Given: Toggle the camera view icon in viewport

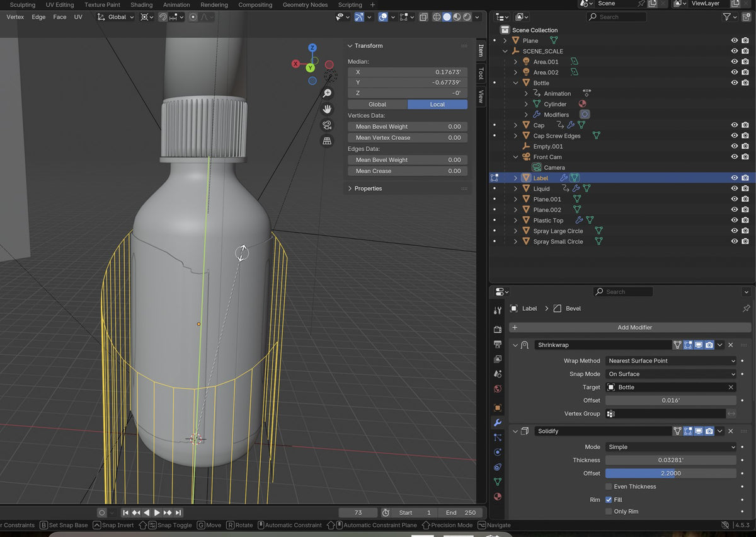Looking at the screenshot, I should [x=327, y=125].
